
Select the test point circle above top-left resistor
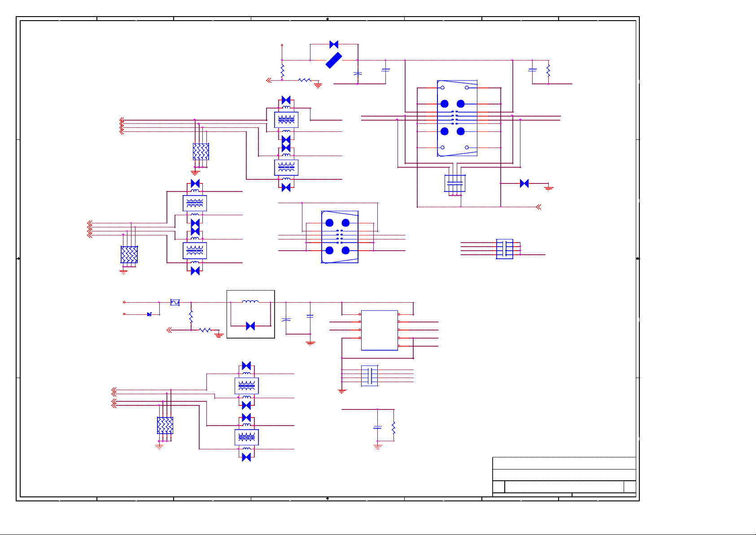pyautogui.click(x=282, y=45)
